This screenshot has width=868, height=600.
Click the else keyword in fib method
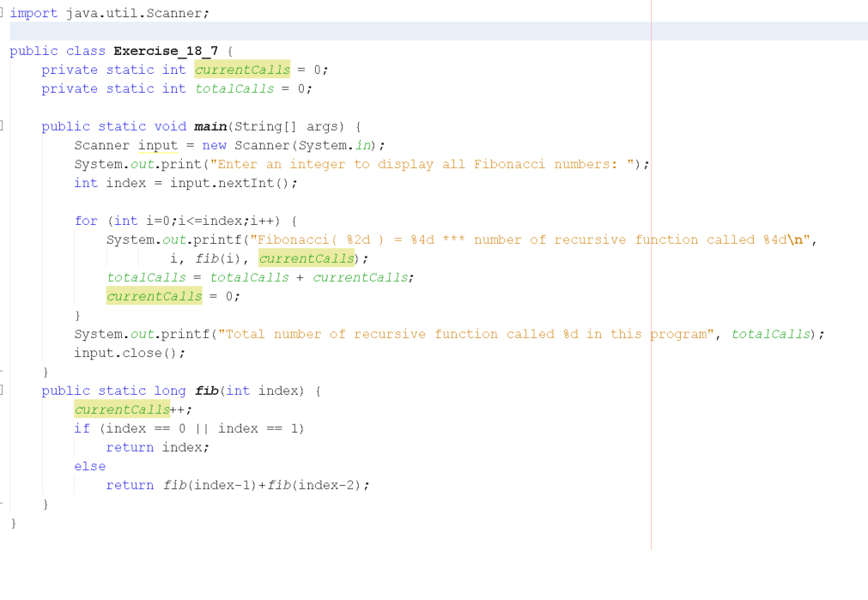89,466
